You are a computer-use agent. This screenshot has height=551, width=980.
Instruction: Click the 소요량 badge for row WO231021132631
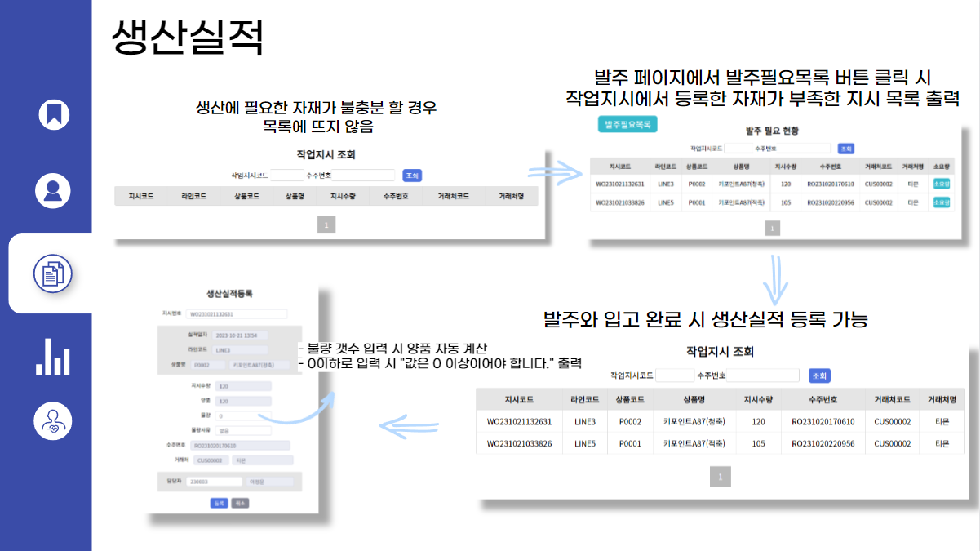coord(942,184)
